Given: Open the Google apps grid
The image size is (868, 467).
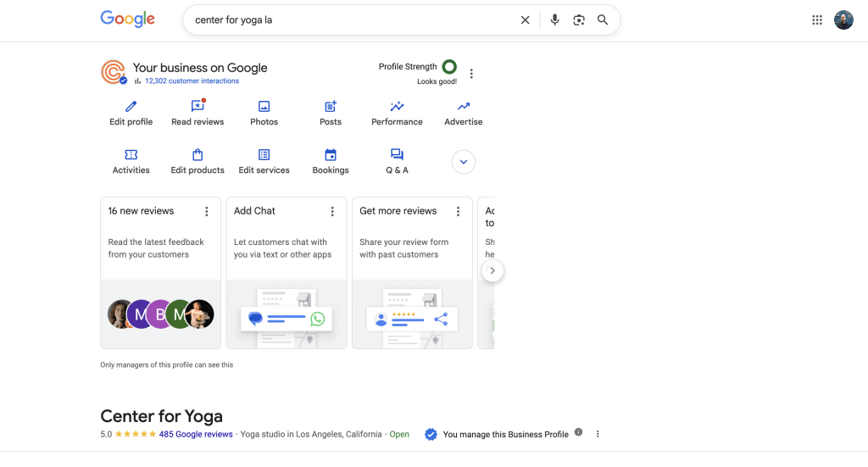Looking at the screenshot, I should click(x=817, y=20).
